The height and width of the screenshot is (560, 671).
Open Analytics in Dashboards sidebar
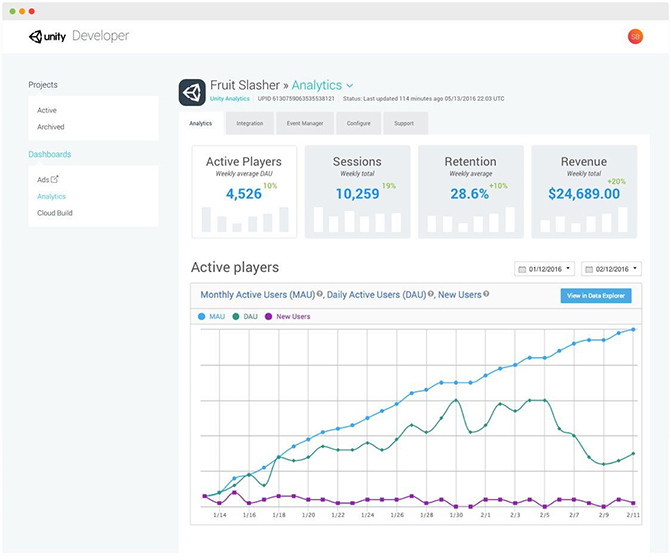[51, 196]
